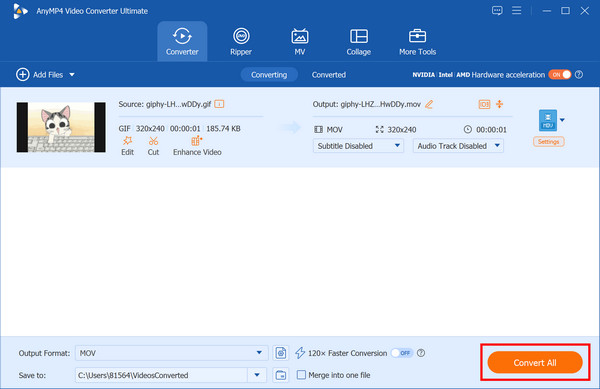Expand the Save to path dropdown

257,375
